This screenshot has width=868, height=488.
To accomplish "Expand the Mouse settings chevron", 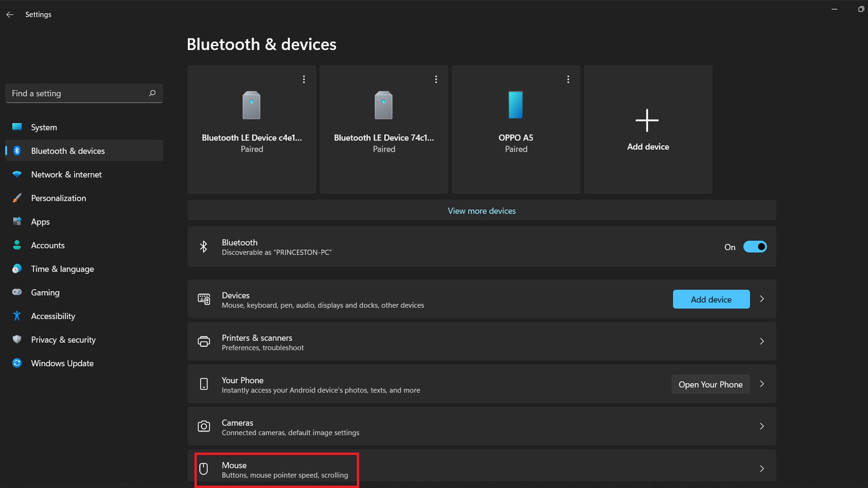I will pos(762,469).
